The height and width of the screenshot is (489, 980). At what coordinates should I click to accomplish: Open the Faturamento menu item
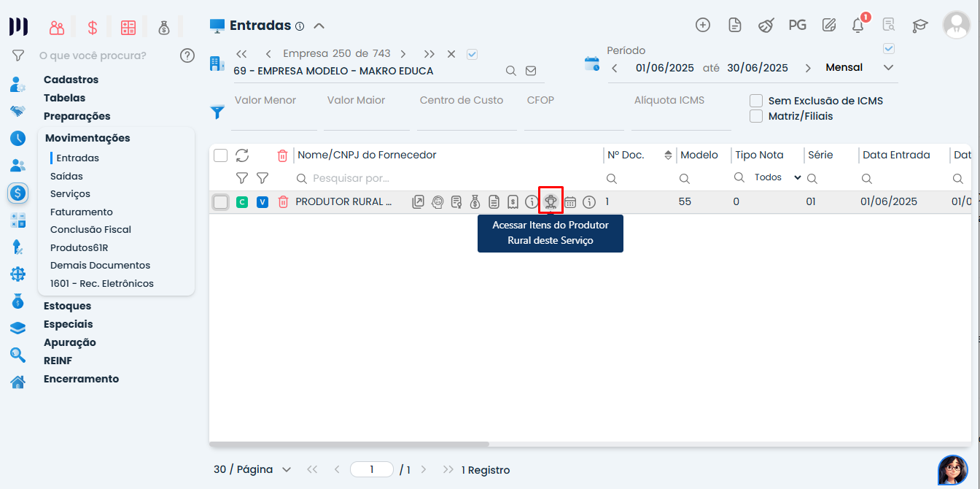click(82, 212)
